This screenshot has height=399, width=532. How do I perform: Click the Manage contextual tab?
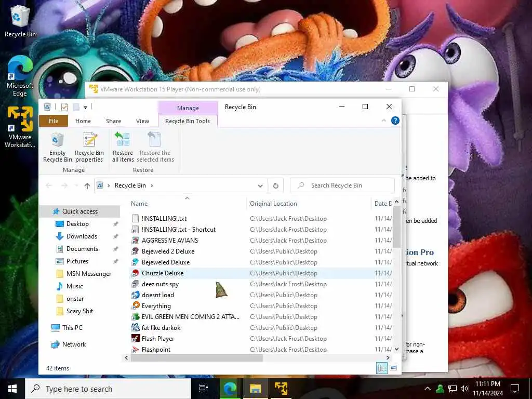[x=188, y=108]
